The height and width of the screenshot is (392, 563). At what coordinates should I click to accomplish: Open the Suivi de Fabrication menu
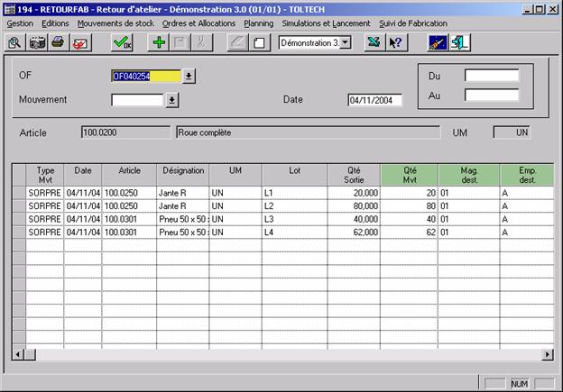click(x=413, y=23)
